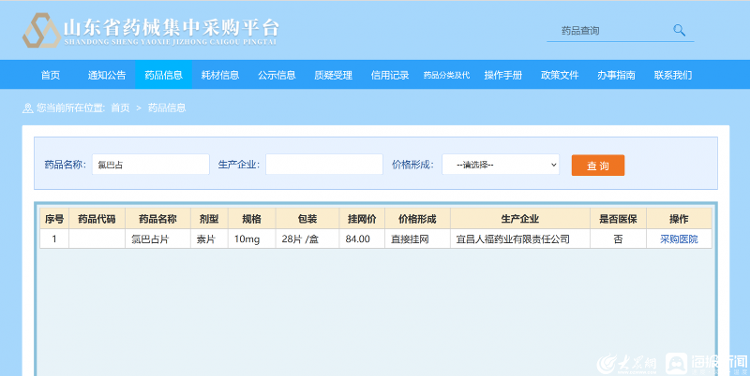Switch to the 信用记录 tab
This screenshot has height=376, width=750.
tap(390, 75)
